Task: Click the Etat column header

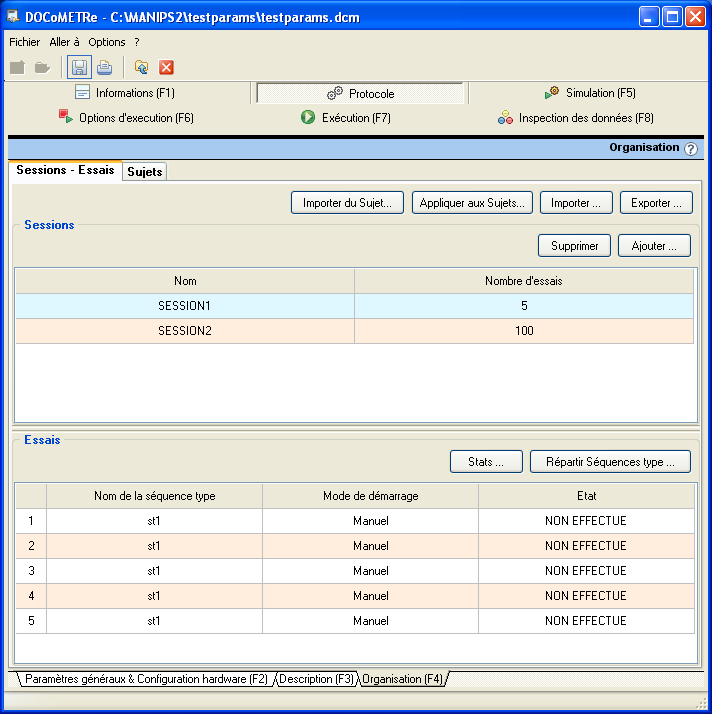Action: click(586, 496)
